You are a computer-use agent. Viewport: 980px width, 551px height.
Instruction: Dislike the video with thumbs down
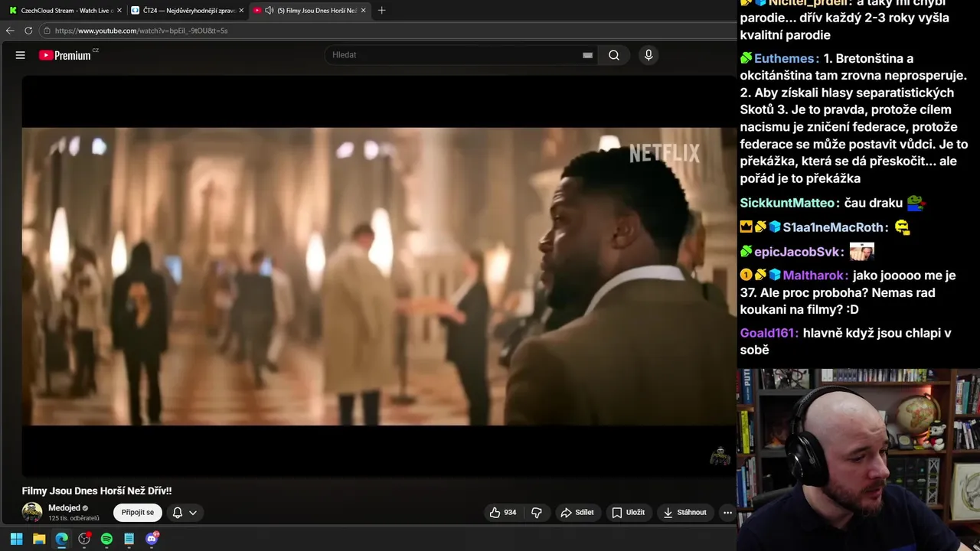(537, 513)
